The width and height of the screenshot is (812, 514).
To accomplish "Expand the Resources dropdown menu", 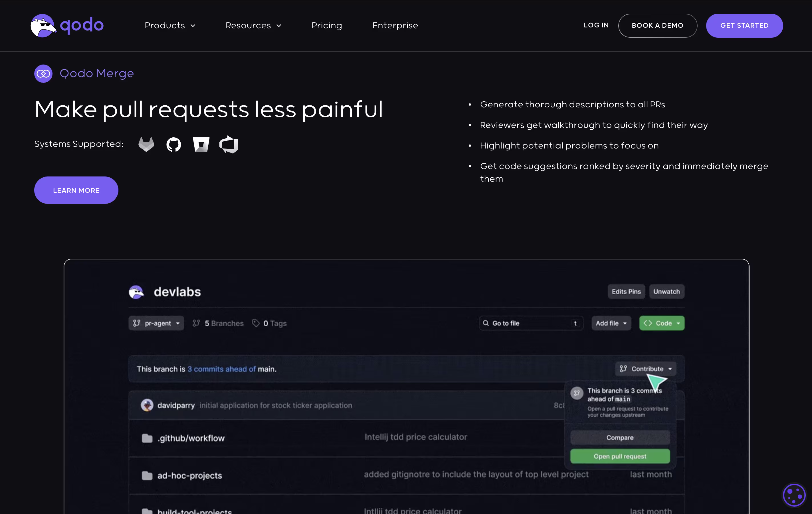I will coord(253,26).
